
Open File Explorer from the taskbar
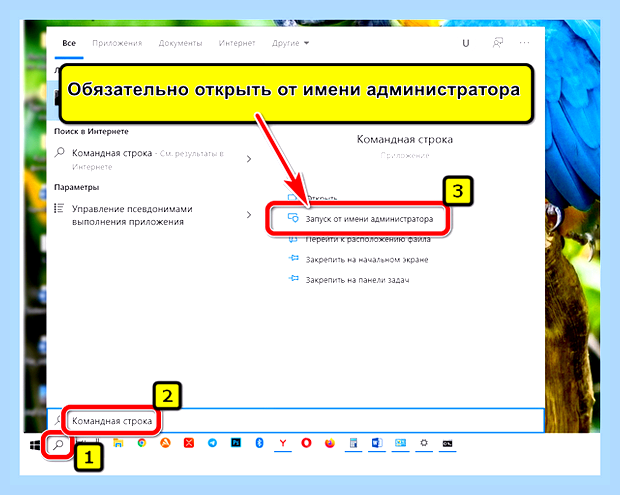(x=118, y=443)
